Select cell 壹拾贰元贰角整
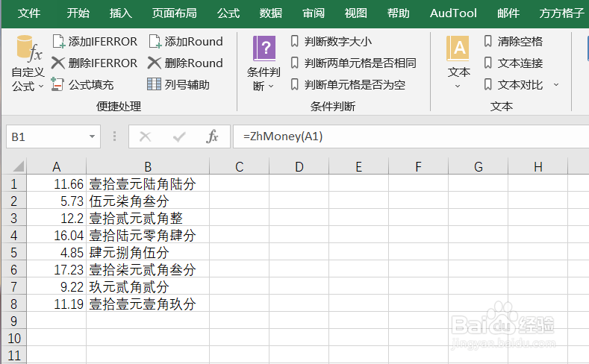Viewport: 589px width, 364px height. click(x=148, y=219)
